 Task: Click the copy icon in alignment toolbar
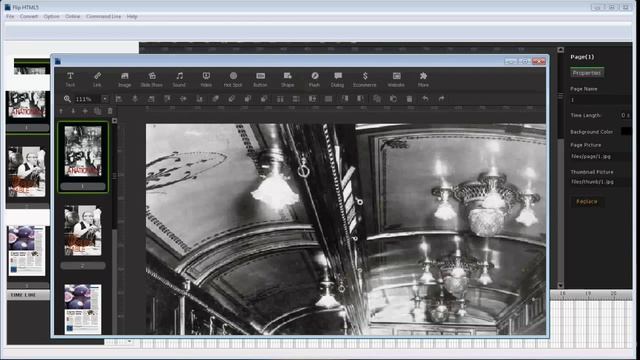tap(377, 99)
